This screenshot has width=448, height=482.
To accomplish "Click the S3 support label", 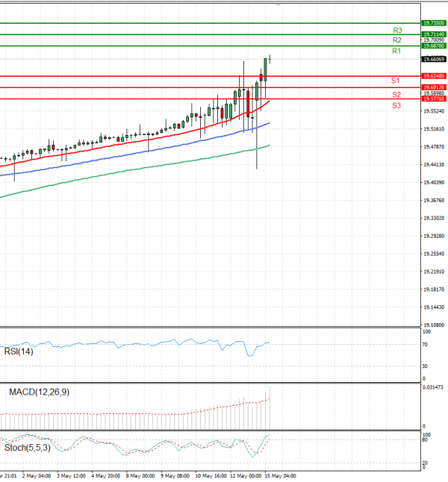I will click(396, 106).
